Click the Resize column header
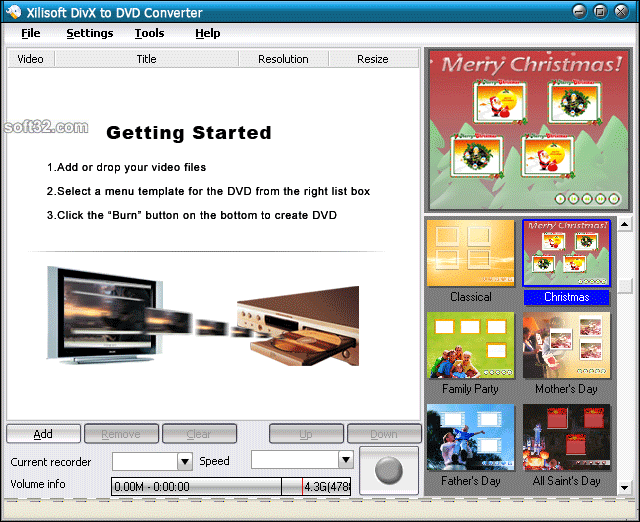Viewport: 640px width, 522px height. click(x=373, y=59)
